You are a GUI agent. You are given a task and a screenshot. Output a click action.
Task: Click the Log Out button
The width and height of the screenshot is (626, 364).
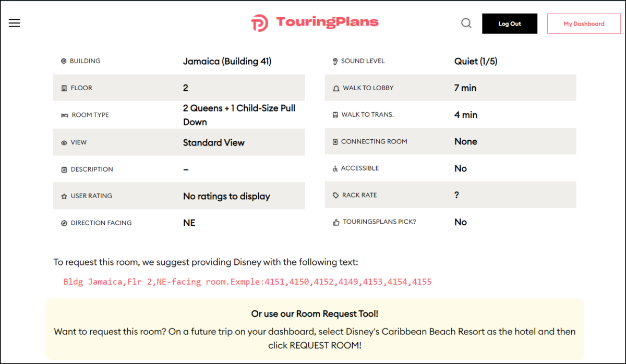(510, 23)
